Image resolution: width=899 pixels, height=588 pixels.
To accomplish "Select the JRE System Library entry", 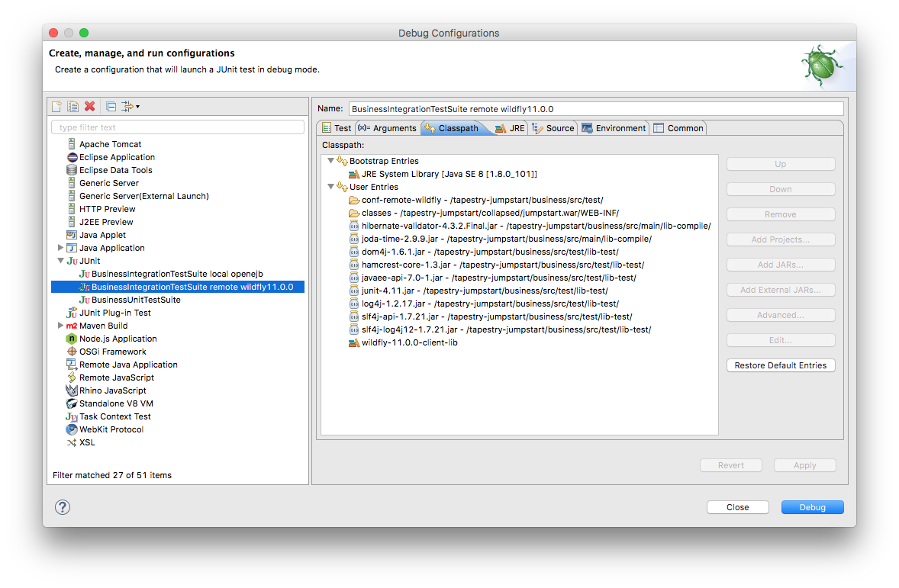I will [443, 174].
